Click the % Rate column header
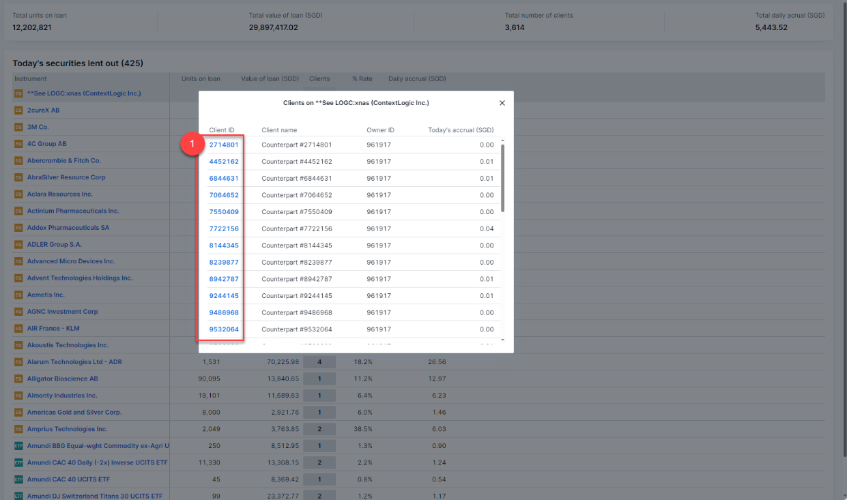The image size is (847, 504). pos(362,79)
